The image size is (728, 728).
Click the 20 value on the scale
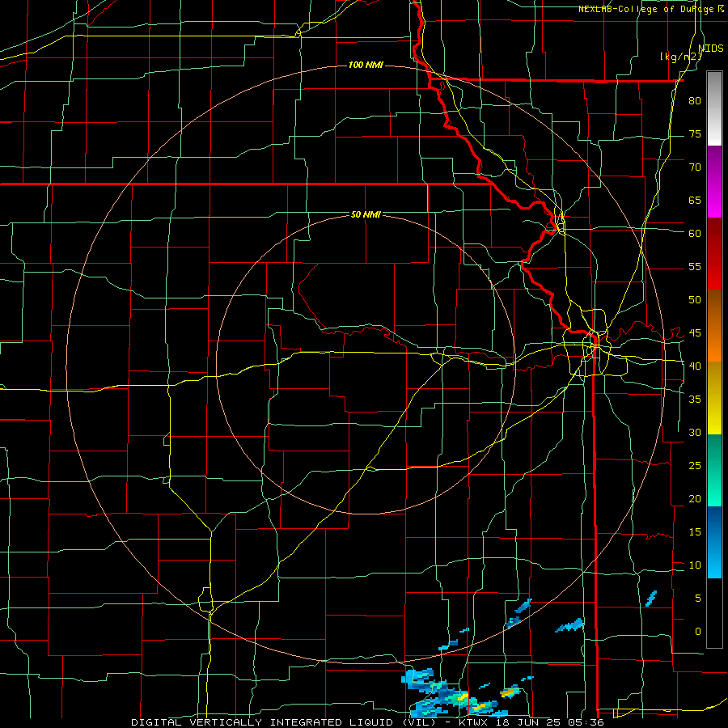(695, 498)
